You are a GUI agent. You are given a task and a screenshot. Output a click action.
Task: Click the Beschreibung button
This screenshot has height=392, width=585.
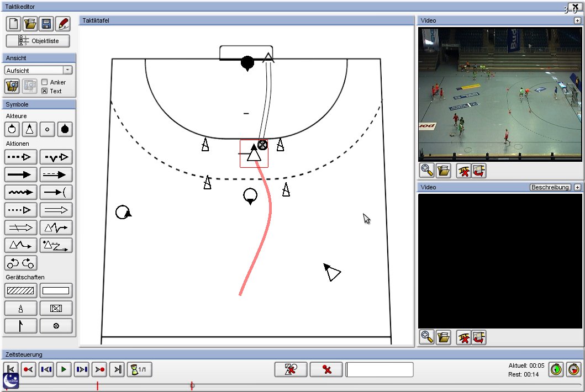coord(550,187)
